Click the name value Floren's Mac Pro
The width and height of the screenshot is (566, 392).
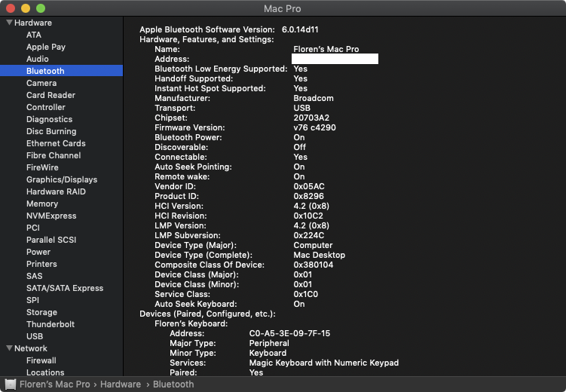(326, 49)
